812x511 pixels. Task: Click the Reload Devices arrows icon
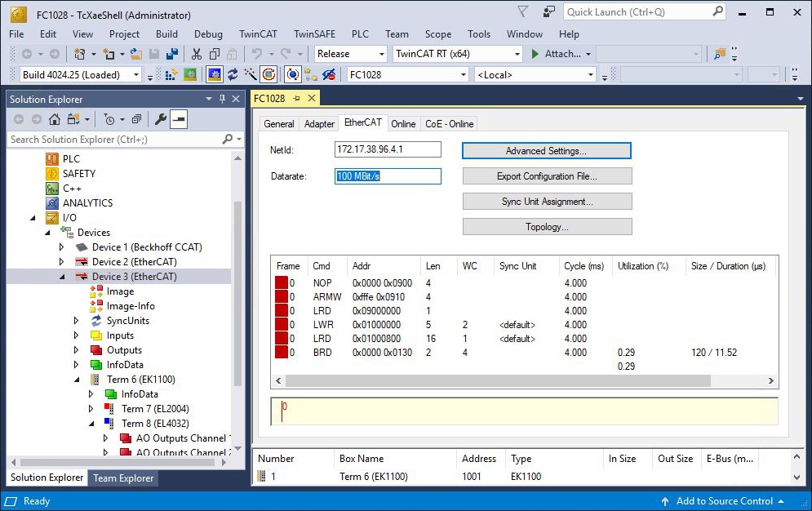[x=233, y=75]
